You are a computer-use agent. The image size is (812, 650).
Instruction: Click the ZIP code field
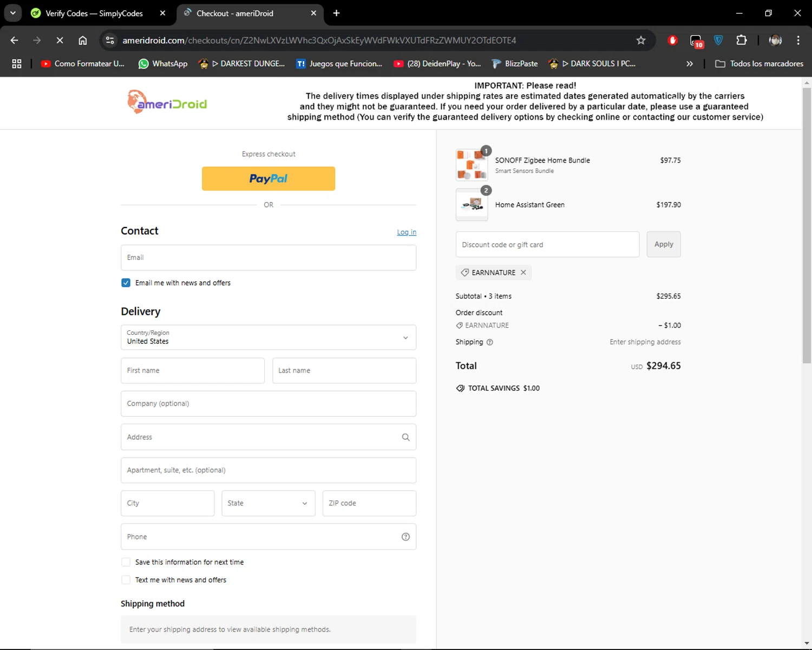point(369,503)
